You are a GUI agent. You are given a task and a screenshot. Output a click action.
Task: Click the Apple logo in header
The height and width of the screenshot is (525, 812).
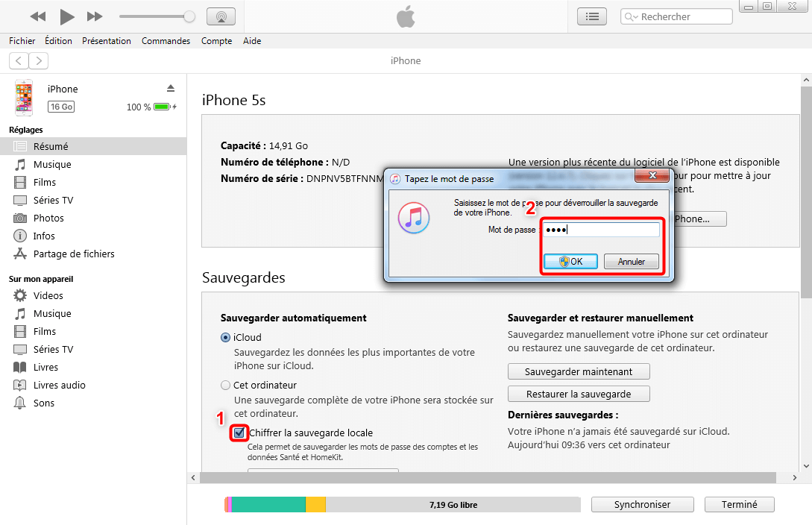pos(406,16)
